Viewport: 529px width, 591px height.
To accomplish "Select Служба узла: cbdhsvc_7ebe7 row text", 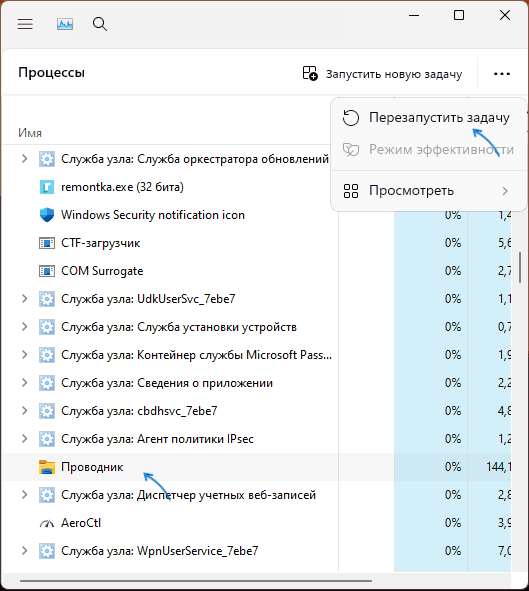I will 139,411.
